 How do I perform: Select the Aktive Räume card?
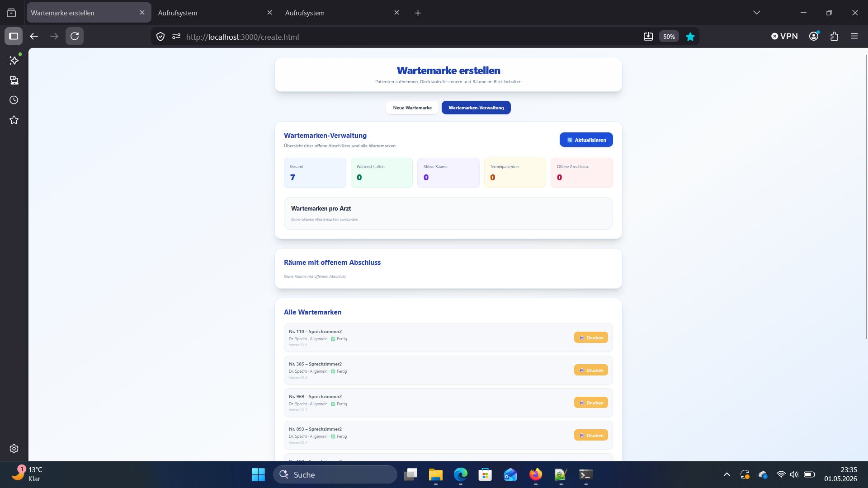click(x=448, y=173)
